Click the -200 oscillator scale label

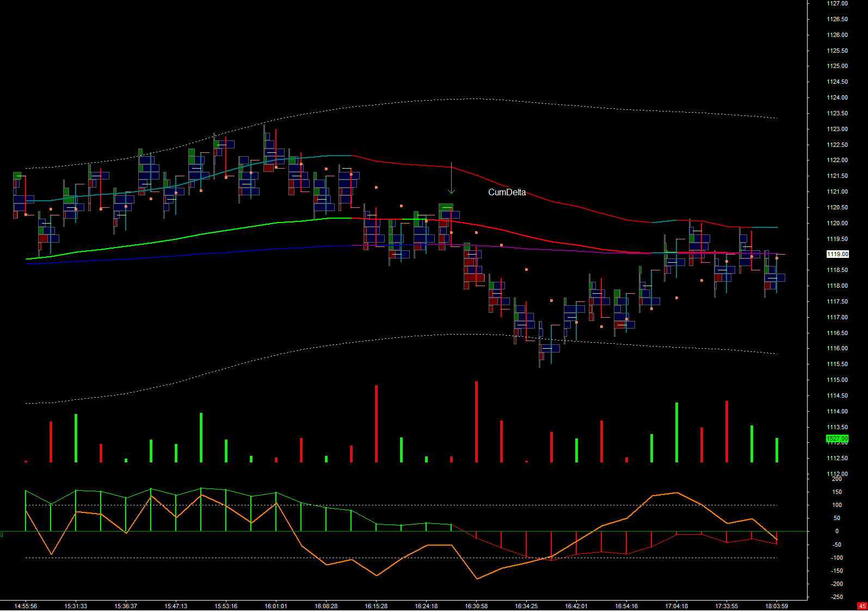coord(837,584)
